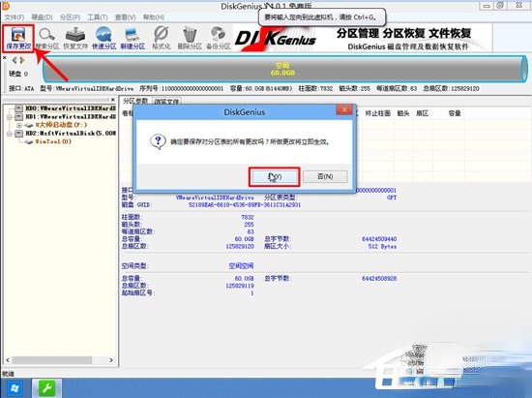Expand or collapse the HD1 tree node
This screenshot has height=398, width=532.
point(10,117)
